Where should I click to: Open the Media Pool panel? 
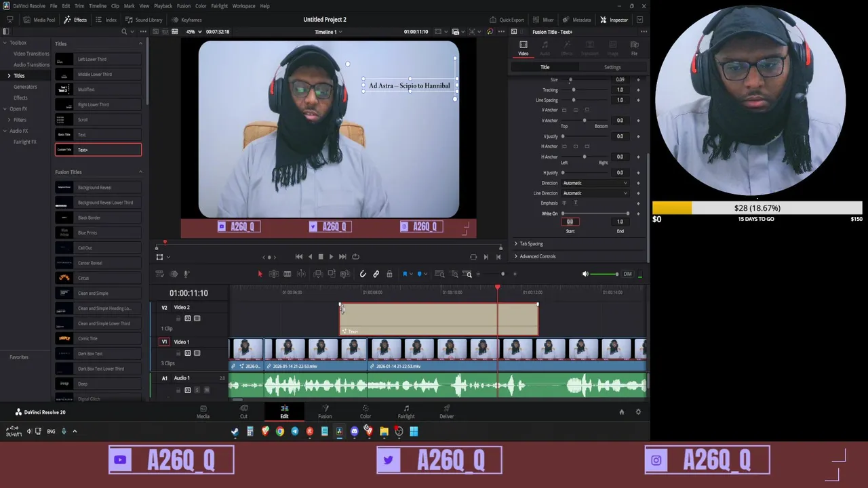(40, 20)
